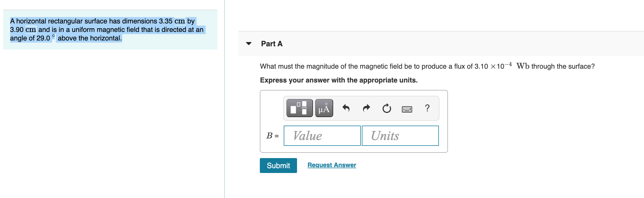Undo the last answer edit
Screen dimensions: 644x198
(346, 108)
